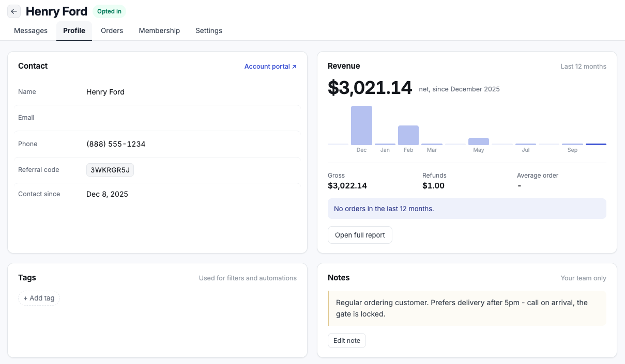Click the Henry Ford name value

[x=105, y=92]
